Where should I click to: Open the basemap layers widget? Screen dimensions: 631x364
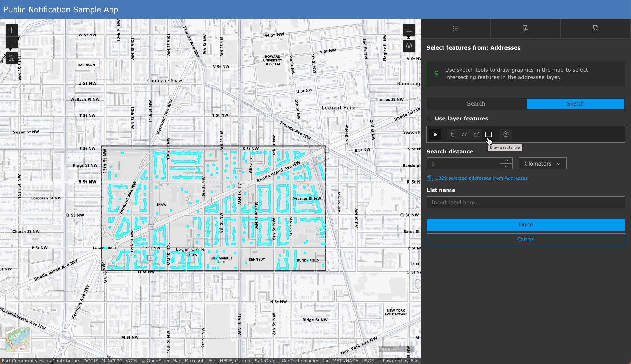(x=409, y=46)
